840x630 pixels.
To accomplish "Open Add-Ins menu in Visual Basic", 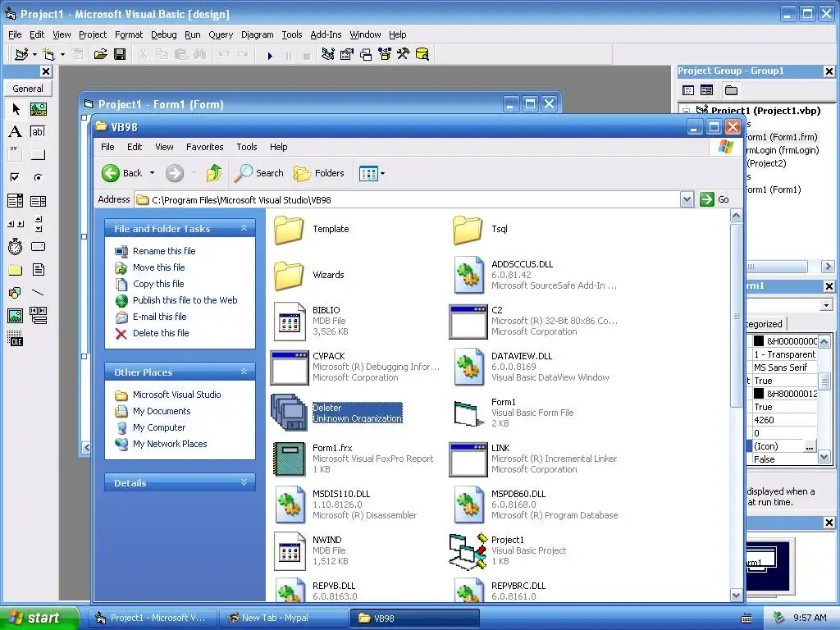I will pyautogui.click(x=326, y=34).
